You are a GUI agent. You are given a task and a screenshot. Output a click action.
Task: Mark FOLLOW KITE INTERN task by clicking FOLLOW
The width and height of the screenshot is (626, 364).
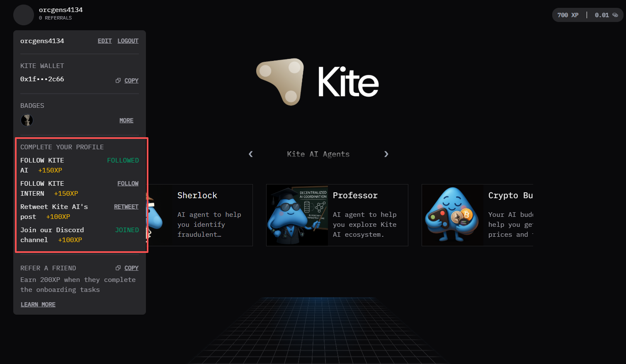point(128,183)
